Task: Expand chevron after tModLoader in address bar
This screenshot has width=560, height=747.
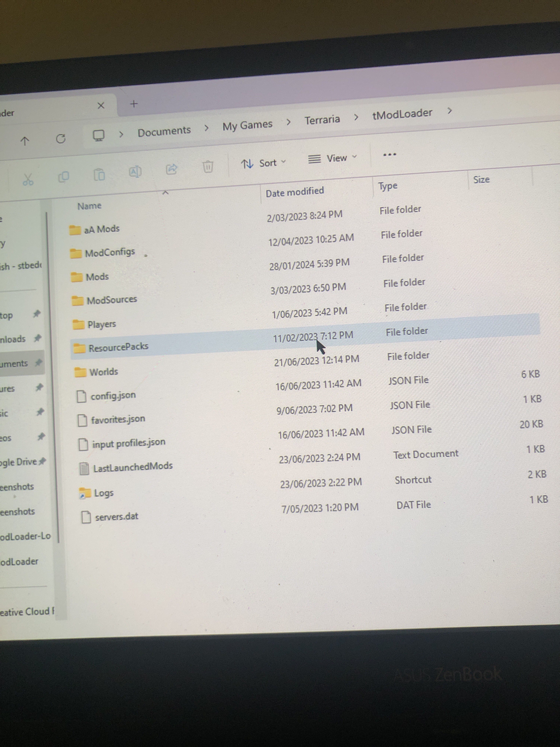Action: point(449,110)
